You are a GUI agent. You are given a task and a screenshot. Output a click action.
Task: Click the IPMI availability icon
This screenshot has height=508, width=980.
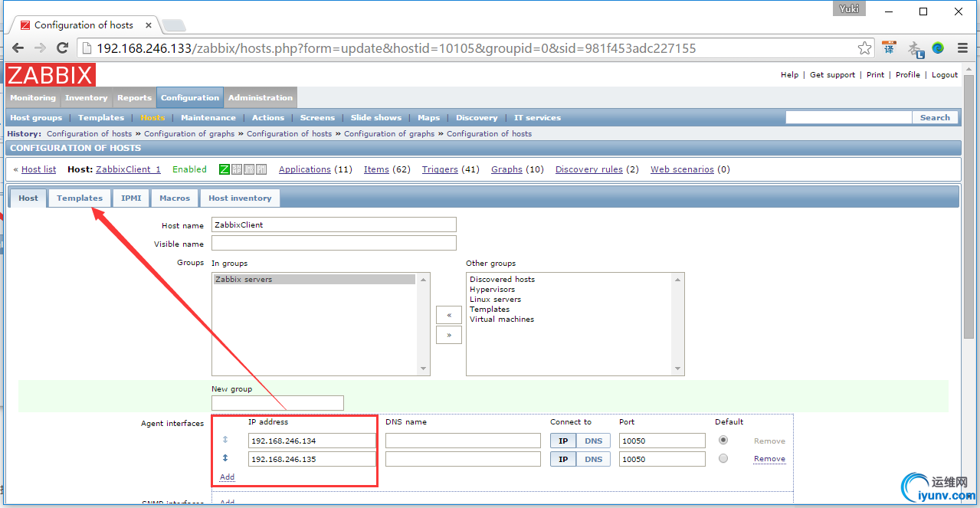click(261, 169)
